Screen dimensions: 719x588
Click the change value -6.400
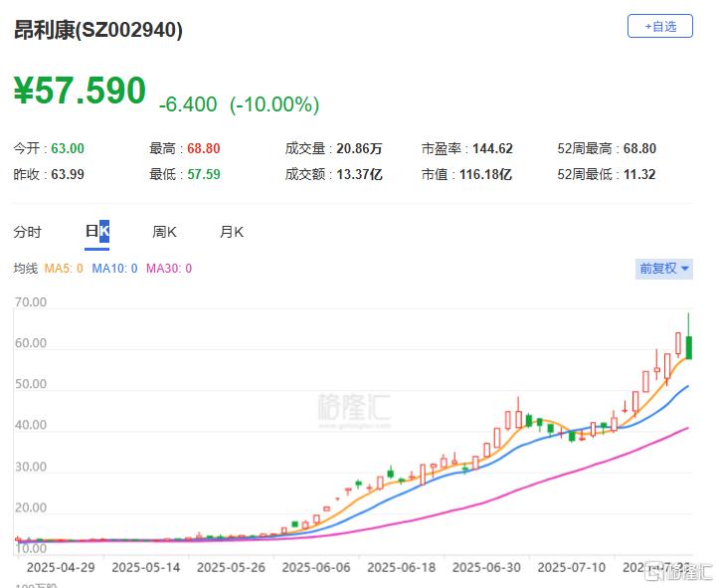(x=188, y=104)
